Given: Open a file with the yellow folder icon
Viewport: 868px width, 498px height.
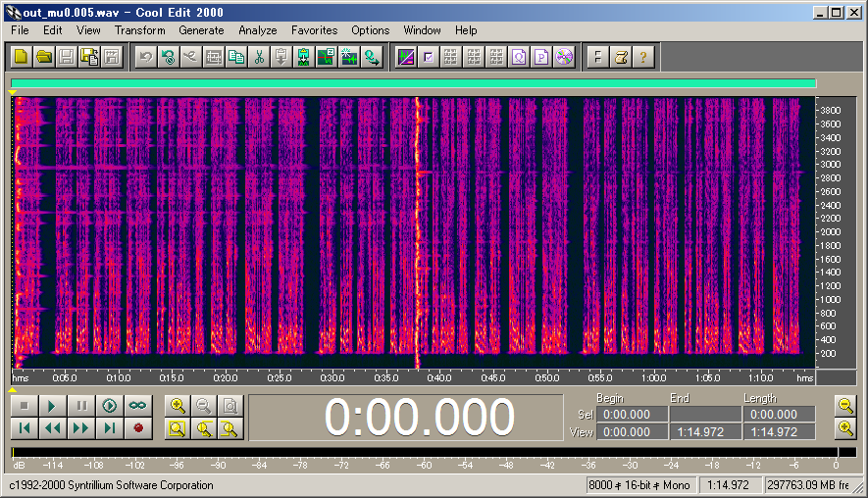Looking at the screenshot, I should point(44,57).
